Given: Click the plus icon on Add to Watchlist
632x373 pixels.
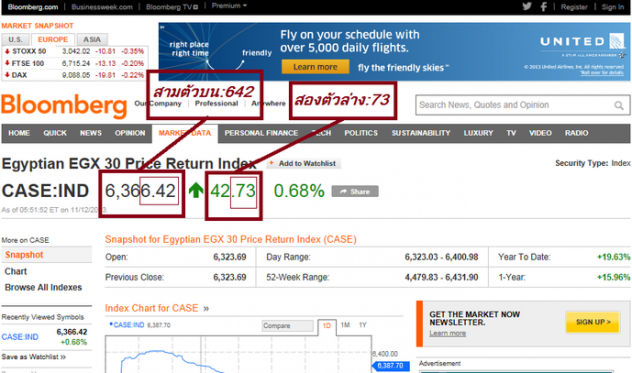Looking at the screenshot, I should [271, 163].
